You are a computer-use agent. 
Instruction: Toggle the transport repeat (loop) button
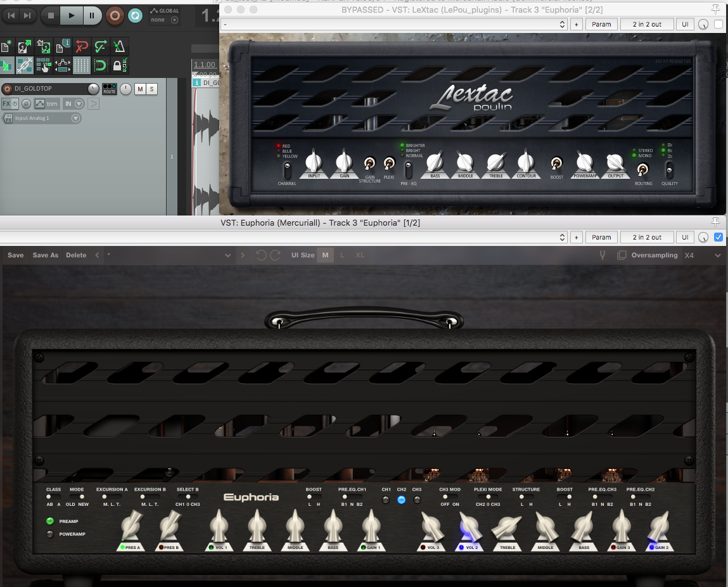[x=135, y=16]
